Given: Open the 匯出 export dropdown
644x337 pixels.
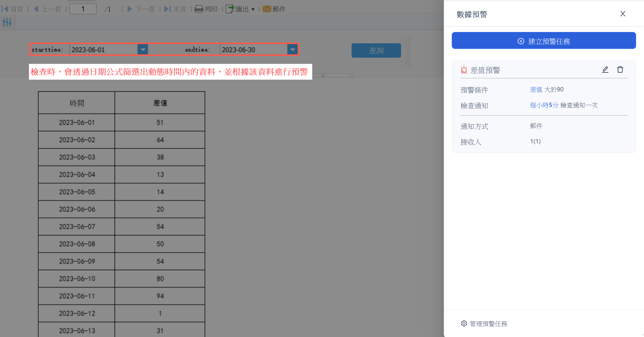Looking at the screenshot, I should point(240,9).
